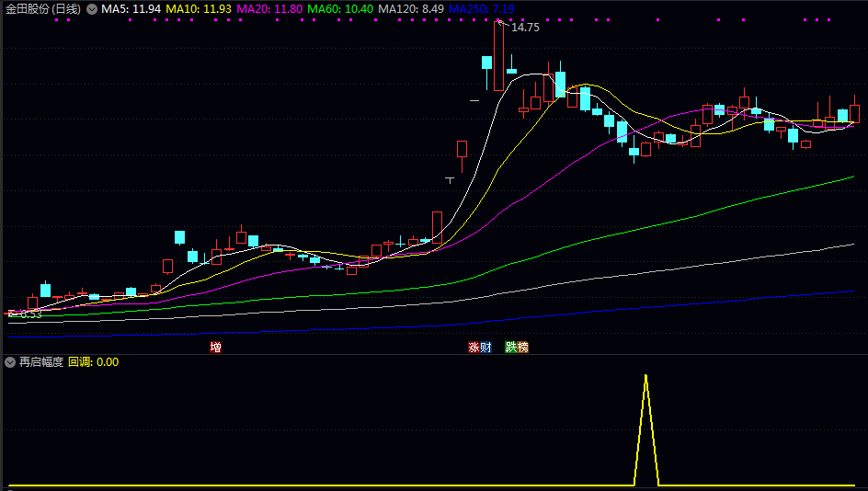Click the blue 财 marker icon
This screenshot has width=868, height=491.
tap(485, 348)
